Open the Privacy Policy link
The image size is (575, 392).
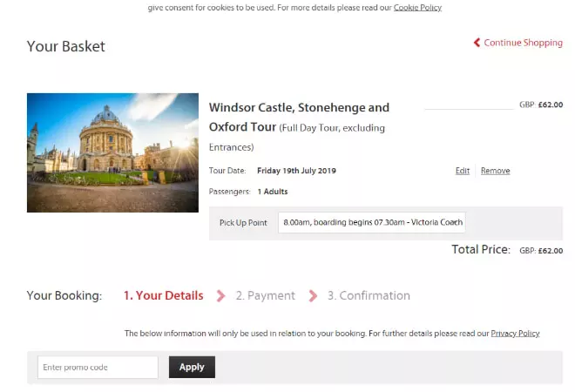[x=515, y=334]
